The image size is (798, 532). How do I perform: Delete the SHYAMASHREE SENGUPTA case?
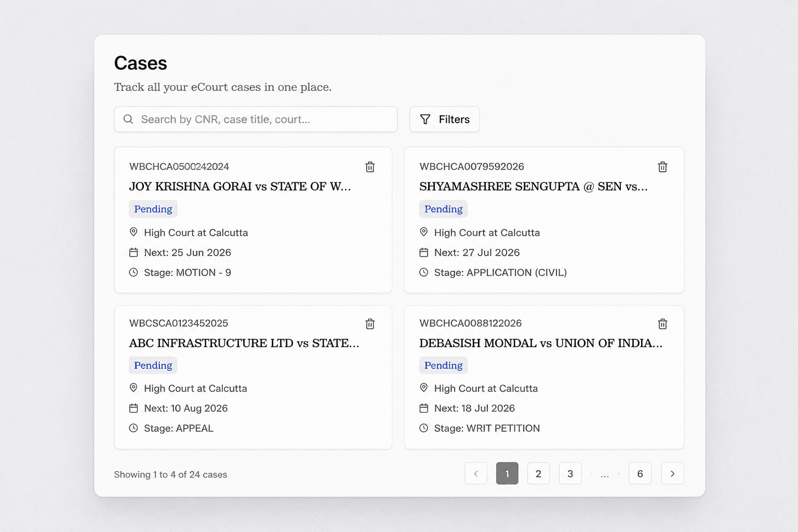coord(662,167)
